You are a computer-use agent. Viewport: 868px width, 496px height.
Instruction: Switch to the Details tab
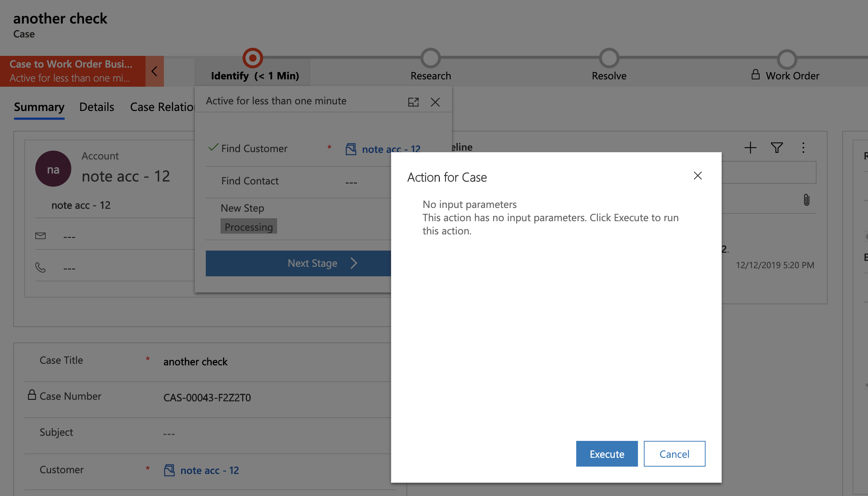[x=97, y=107]
